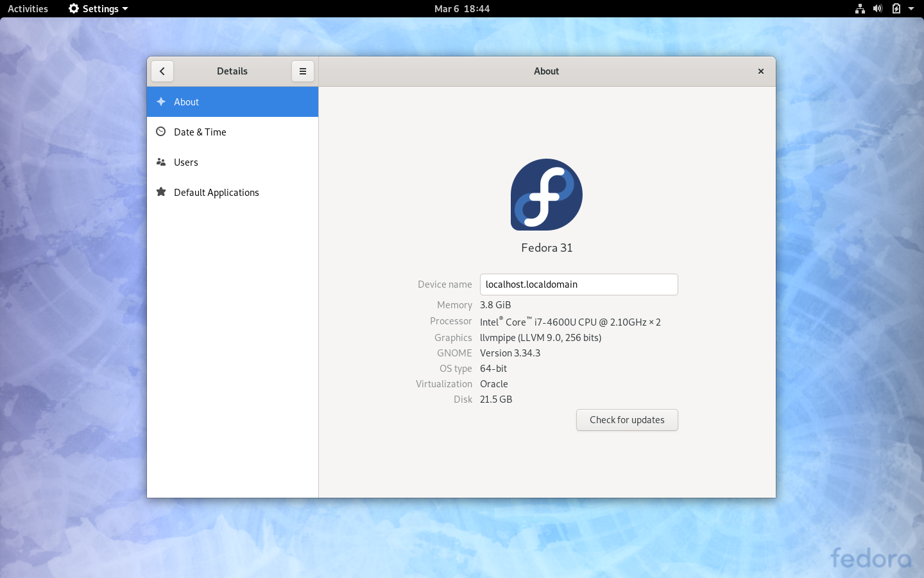
Task: Click the Default Applications star icon
Action: 161,192
